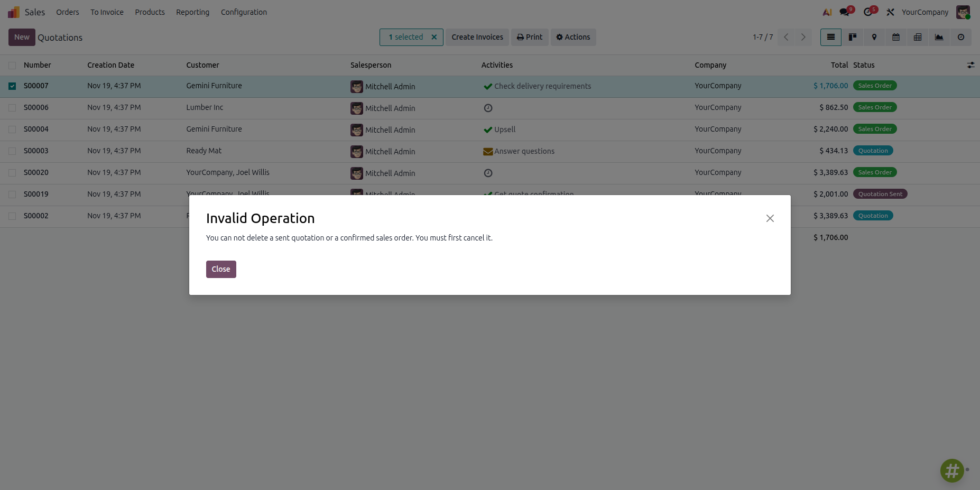The width and height of the screenshot is (980, 490).
Task: Expand the Print dropdown
Action: pos(530,37)
